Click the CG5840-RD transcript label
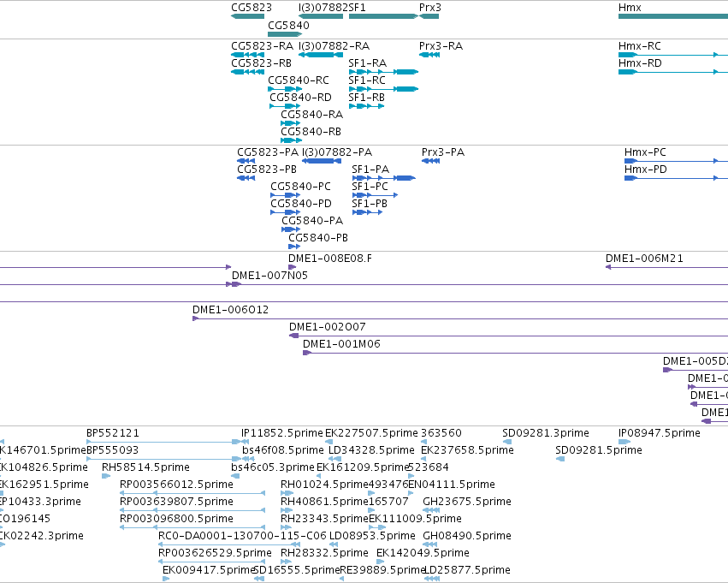Screen dimensions: 728x583 tap(300, 98)
